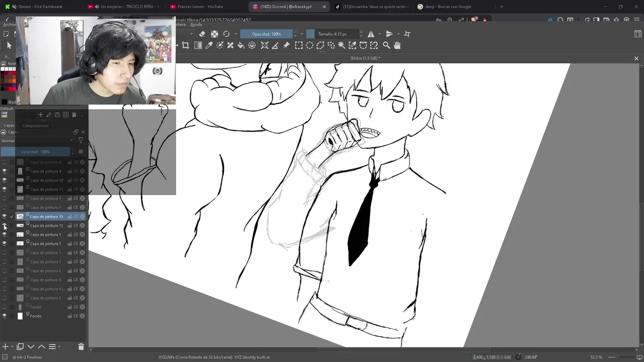Show layer Capa de pintura 8
The height and width of the screenshot is (362, 644).
click(x=5, y=270)
